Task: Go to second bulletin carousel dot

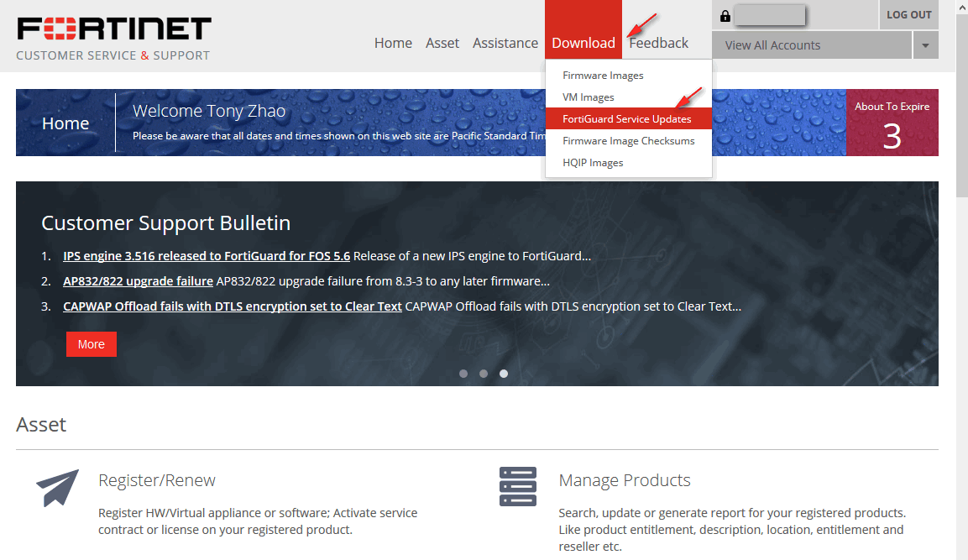Action: click(x=484, y=374)
